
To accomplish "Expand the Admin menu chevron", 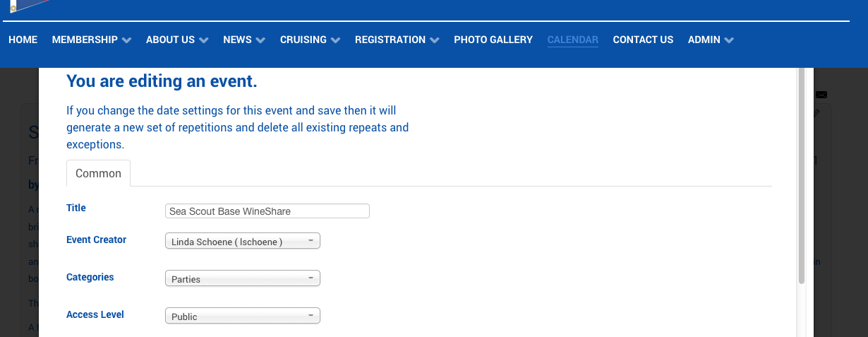I will pos(729,40).
